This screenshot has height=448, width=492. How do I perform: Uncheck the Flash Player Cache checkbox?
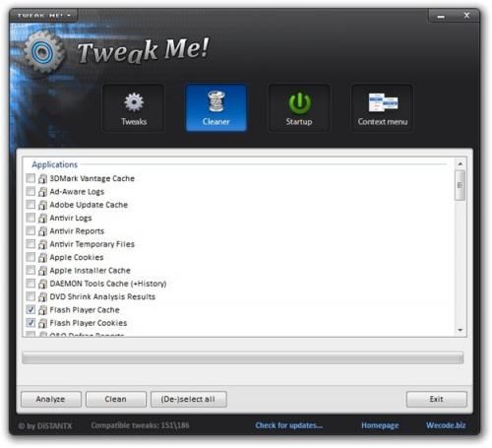31,309
